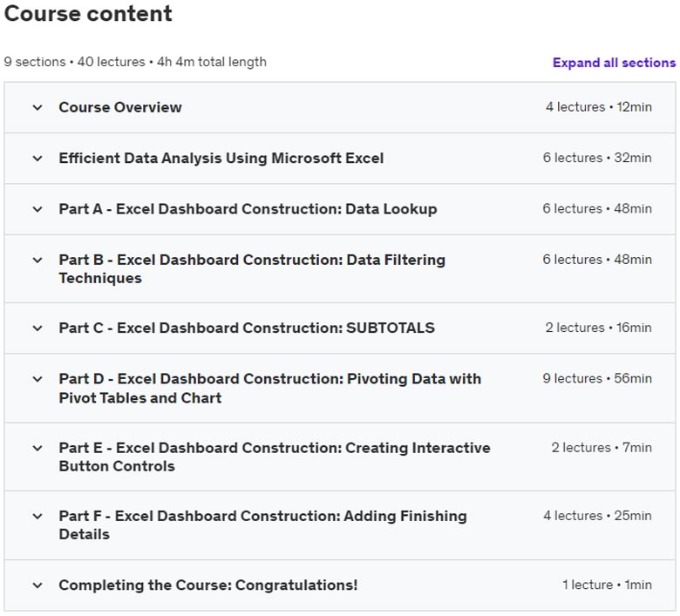The height and width of the screenshot is (616, 680).
Task: Select Part C Dashboard Construction SUBTOTALS title
Action: coord(247,328)
